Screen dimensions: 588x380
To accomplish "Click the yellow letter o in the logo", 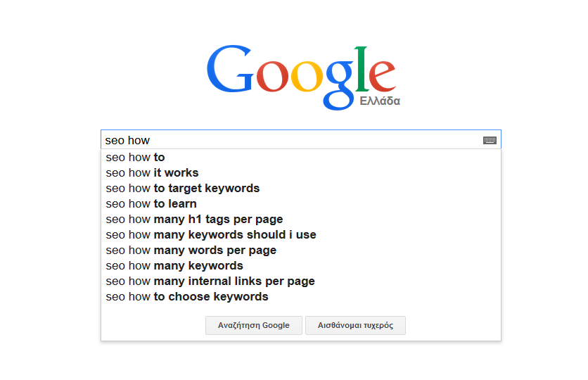I will click(307, 76).
